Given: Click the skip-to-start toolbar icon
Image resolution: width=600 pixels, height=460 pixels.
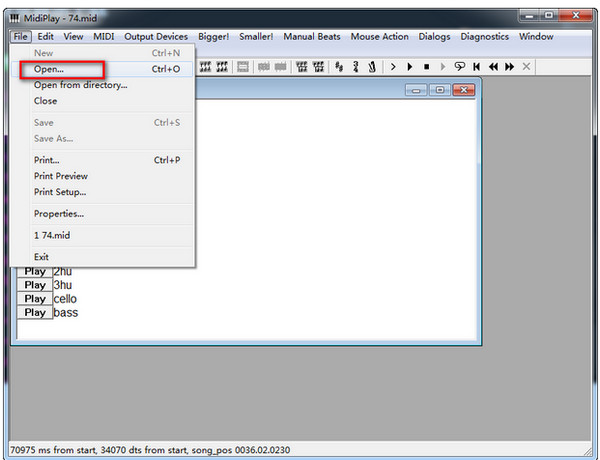Looking at the screenshot, I should tap(477, 66).
